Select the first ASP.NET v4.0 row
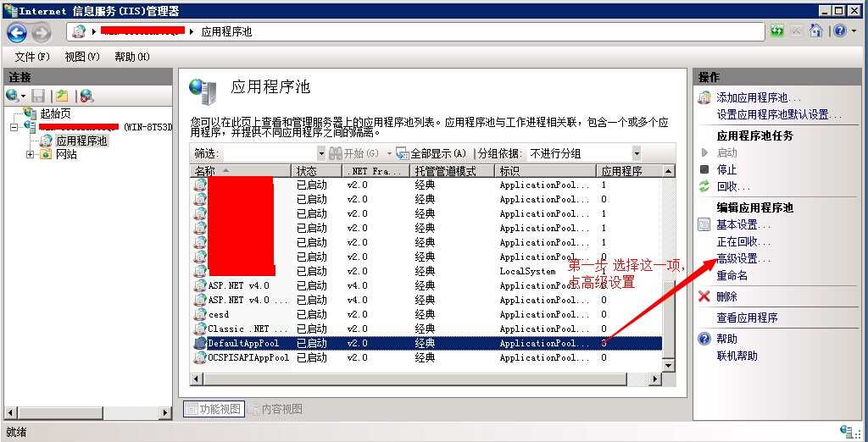This screenshot has width=868, height=442. pyautogui.click(x=427, y=285)
